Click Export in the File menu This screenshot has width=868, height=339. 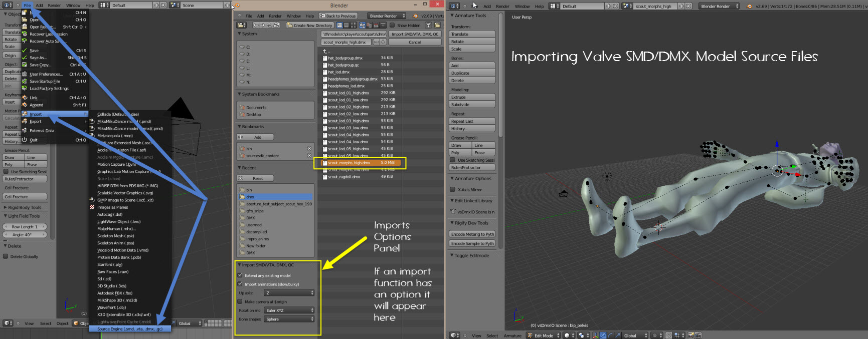(x=54, y=121)
